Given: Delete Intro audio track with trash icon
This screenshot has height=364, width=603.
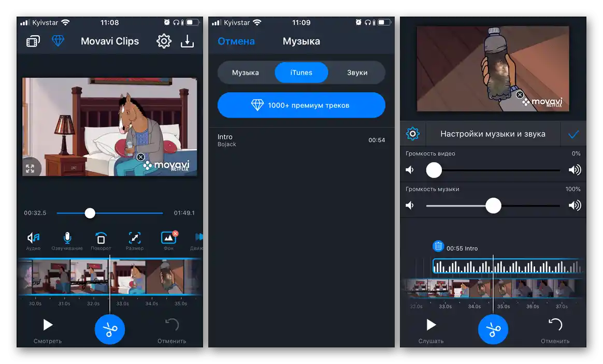Looking at the screenshot, I should click(x=438, y=246).
